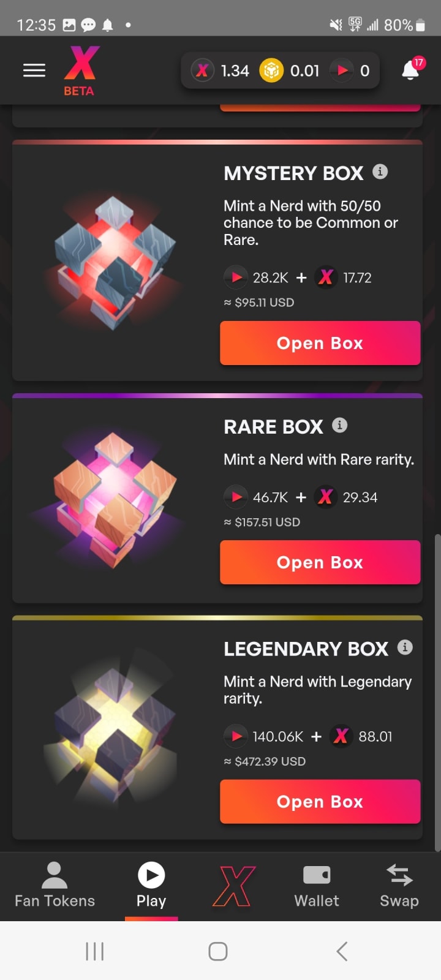441x980 pixels.
Task: Open the hamburger menu
Action: pos(34,70)
